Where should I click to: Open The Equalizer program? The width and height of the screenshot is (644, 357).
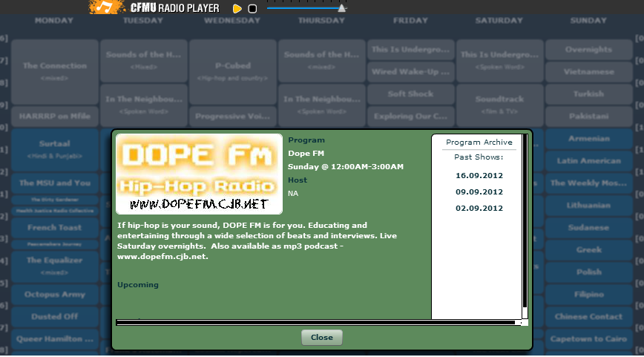[55, 266]
